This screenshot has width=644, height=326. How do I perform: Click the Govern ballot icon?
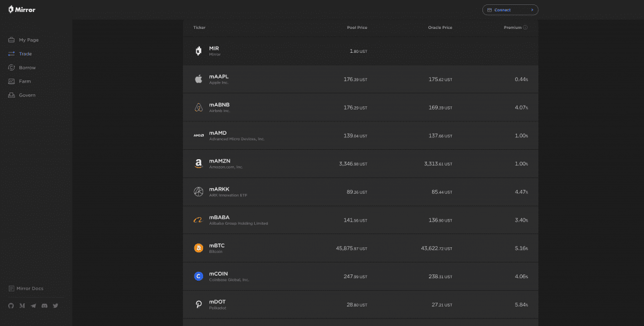11,95
